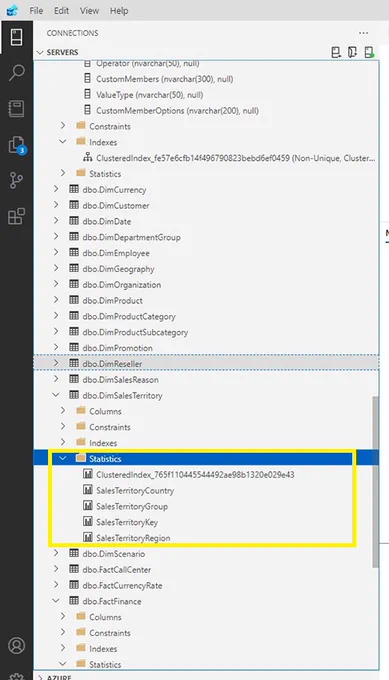Select dbo.DimProductCategory table row

206,316
